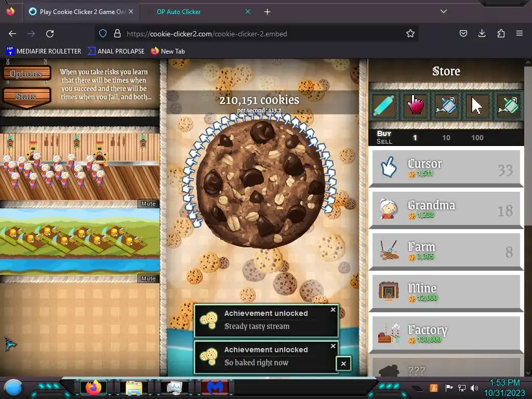Save page to Pocket

click(463, 33)
